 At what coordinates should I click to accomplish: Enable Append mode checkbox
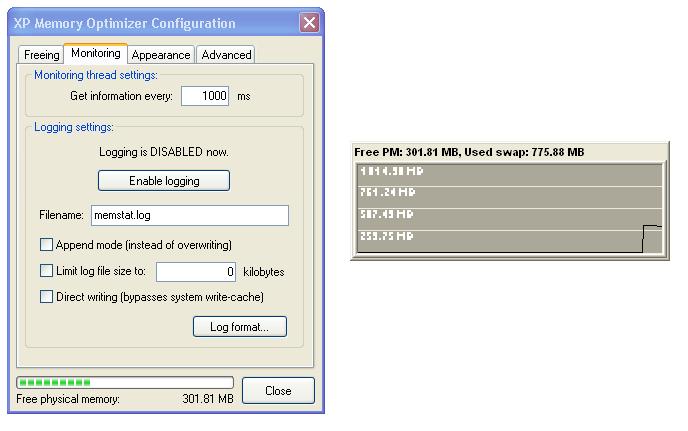click(x=46, y=244)
